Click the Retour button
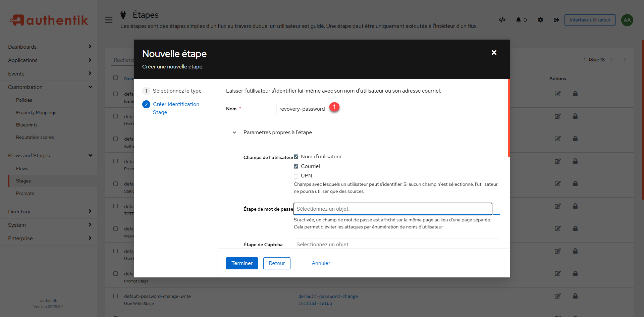The height and width of the screenshot is (317, 644). click(277, 263)
